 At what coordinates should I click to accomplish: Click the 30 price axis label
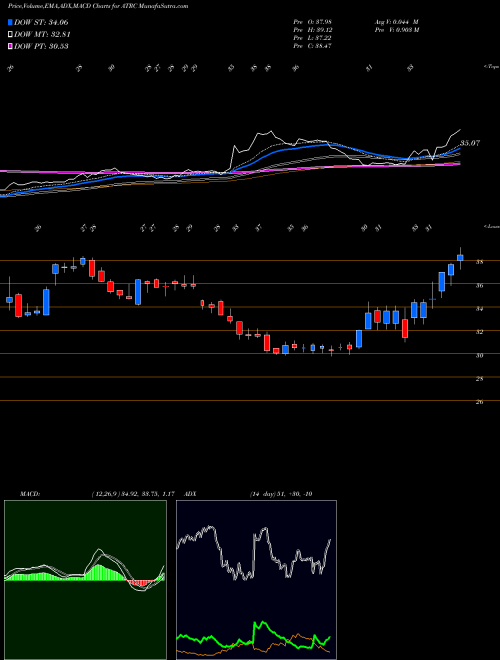479,355
